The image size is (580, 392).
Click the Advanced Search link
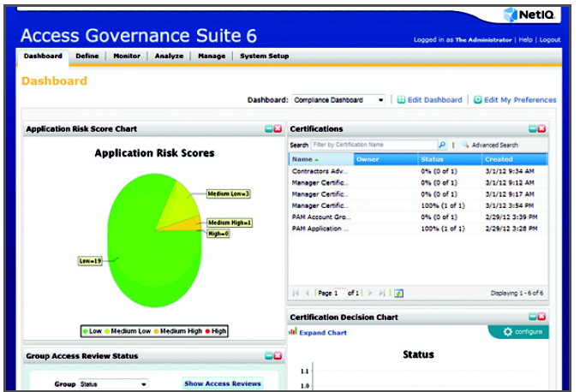coord(495,146)
